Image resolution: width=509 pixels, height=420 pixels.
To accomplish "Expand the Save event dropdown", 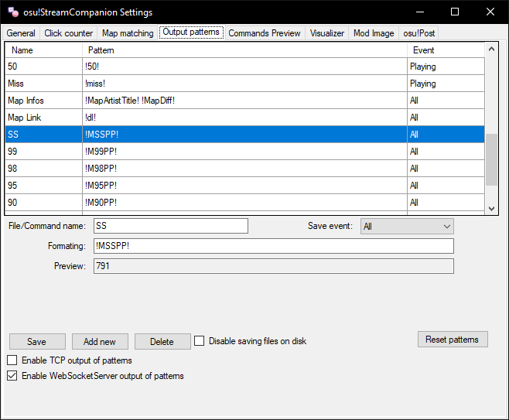I will (x=407, y=226).
